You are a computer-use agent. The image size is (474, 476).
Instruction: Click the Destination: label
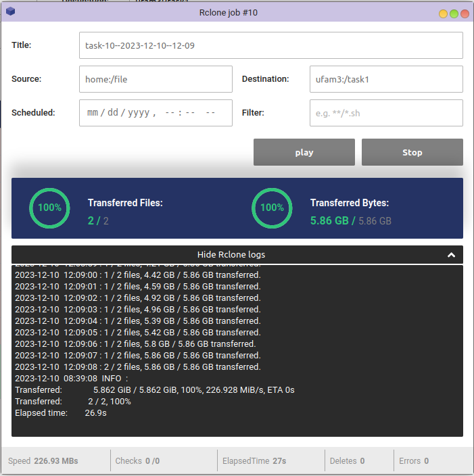click(x=265, y=79)
